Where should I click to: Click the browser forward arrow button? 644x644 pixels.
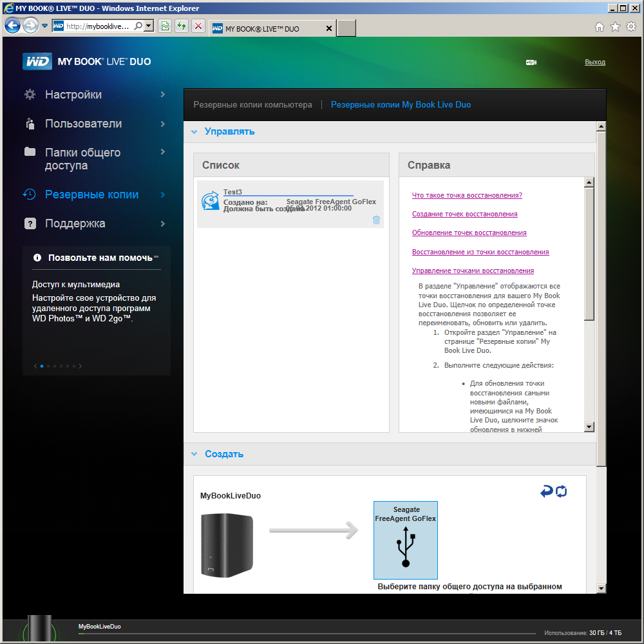tap(30, 26)
